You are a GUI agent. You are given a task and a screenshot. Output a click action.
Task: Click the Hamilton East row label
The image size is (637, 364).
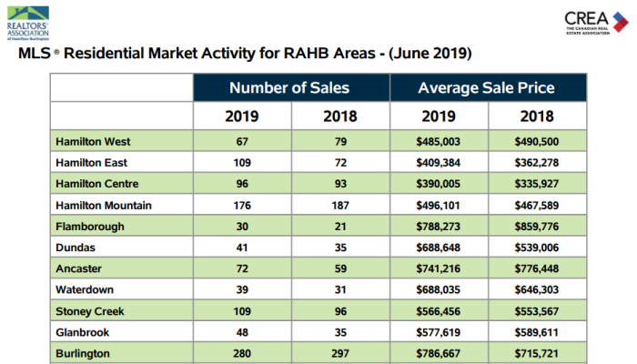coord(90,163)
